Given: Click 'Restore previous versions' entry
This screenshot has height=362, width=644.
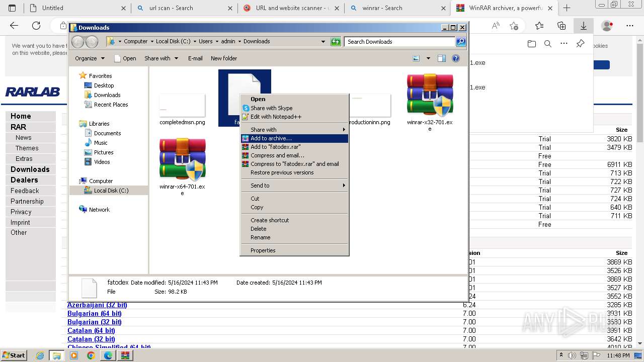Looking at the screenshot, I should tap(294, 172).
